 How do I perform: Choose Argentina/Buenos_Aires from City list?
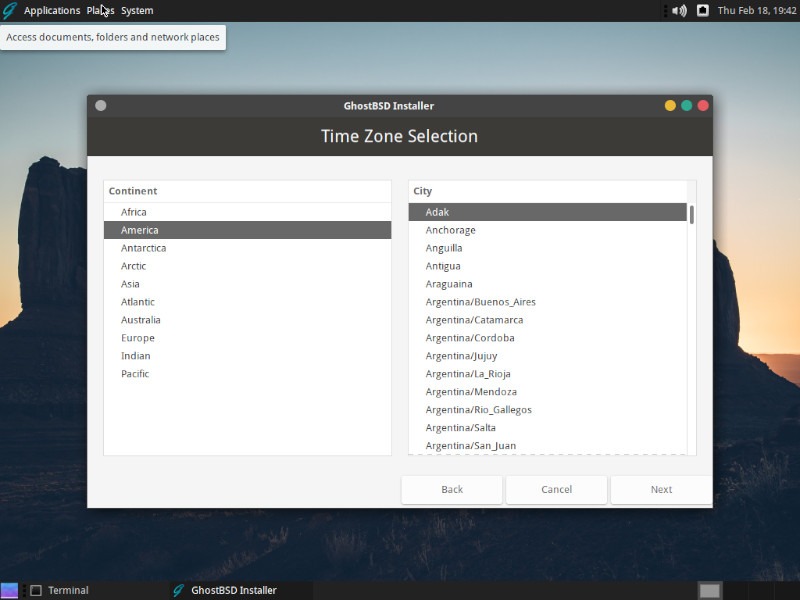coord(480,302)
